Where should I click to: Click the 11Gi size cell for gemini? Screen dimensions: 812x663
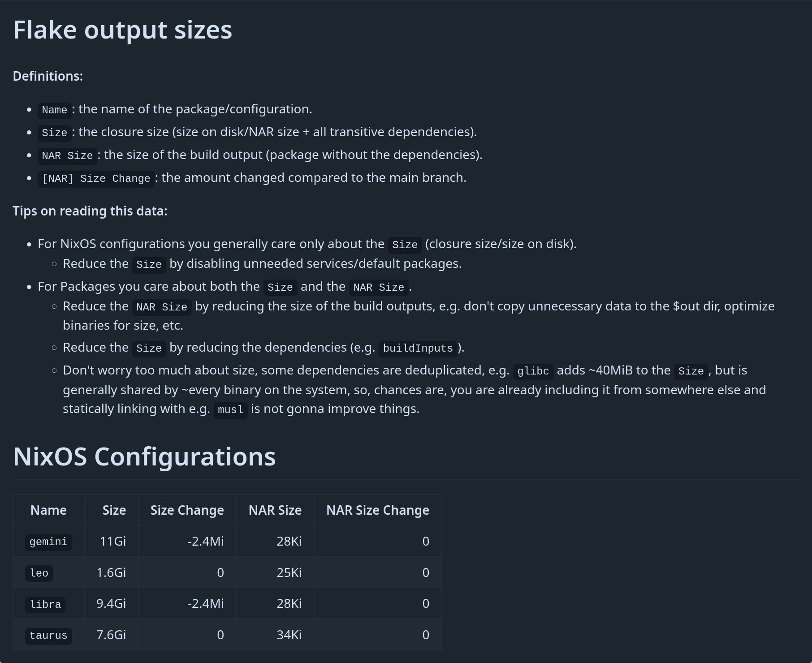[113, 541]
